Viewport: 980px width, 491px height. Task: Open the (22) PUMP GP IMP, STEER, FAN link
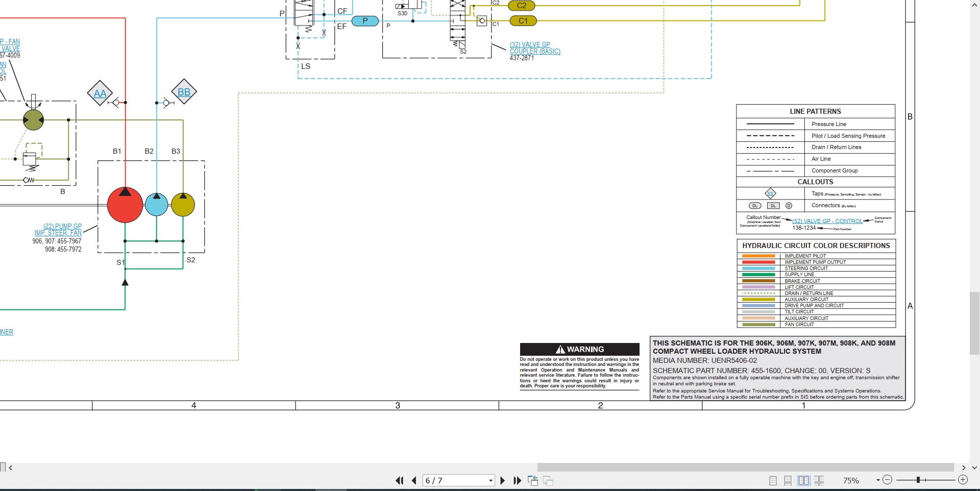58,230
